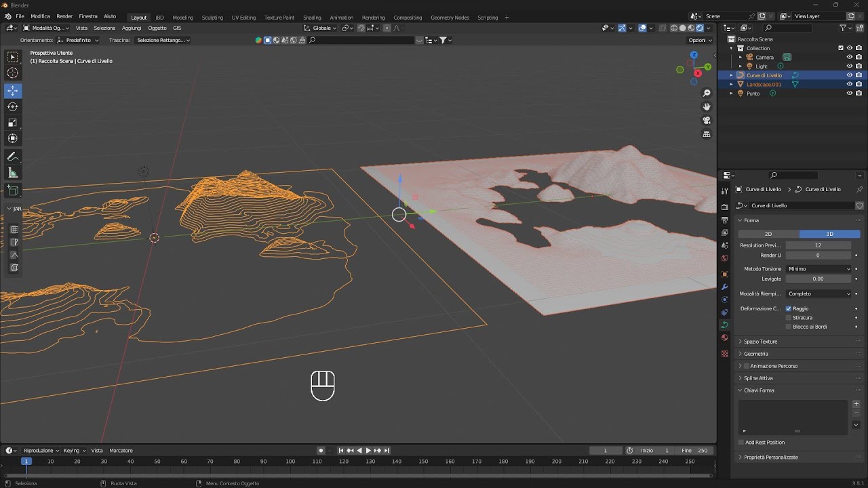Toggle camera view with the camera gizmo
The height and width of the screenshot is (488, 868).
pos(707,121)
